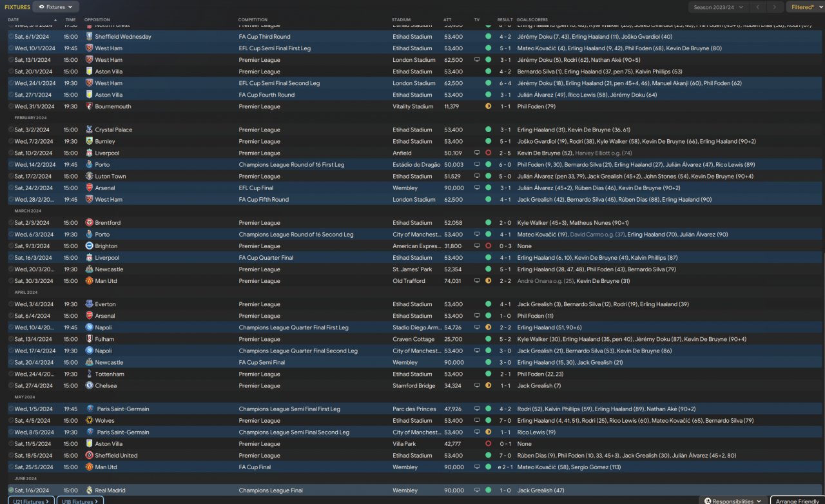Click TV icon on the Chelsea fixture

[477, 385]
